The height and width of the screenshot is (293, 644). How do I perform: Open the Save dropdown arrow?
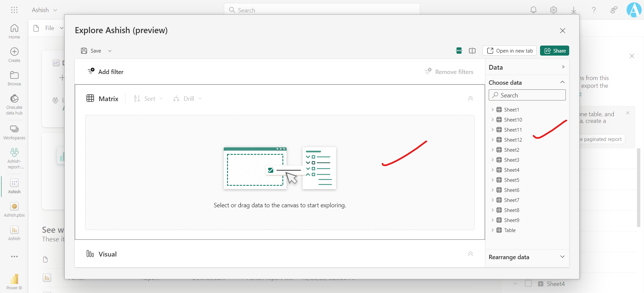pos(110,51)
